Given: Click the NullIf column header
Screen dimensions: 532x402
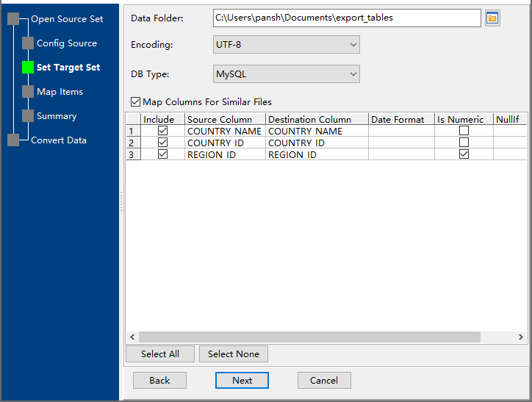Looking at the screenshot, I should [510, 119].
